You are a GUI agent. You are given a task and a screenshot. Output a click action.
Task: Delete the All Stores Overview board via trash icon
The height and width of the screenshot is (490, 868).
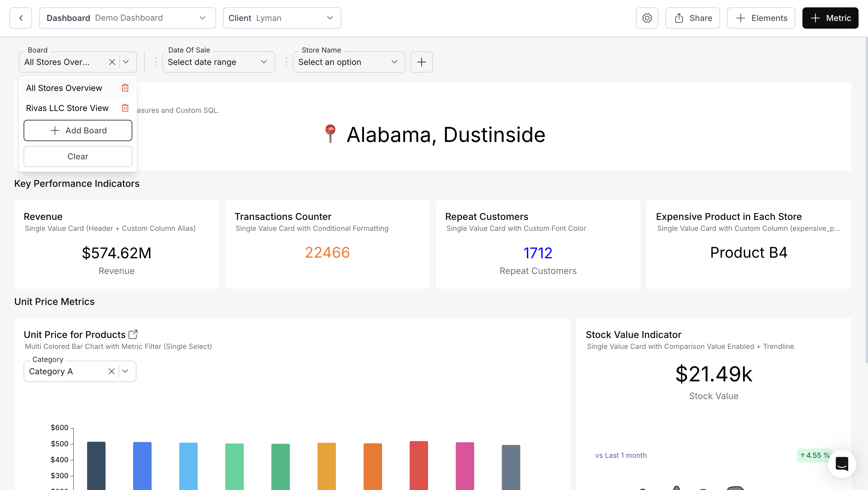(x=125, y=88)
